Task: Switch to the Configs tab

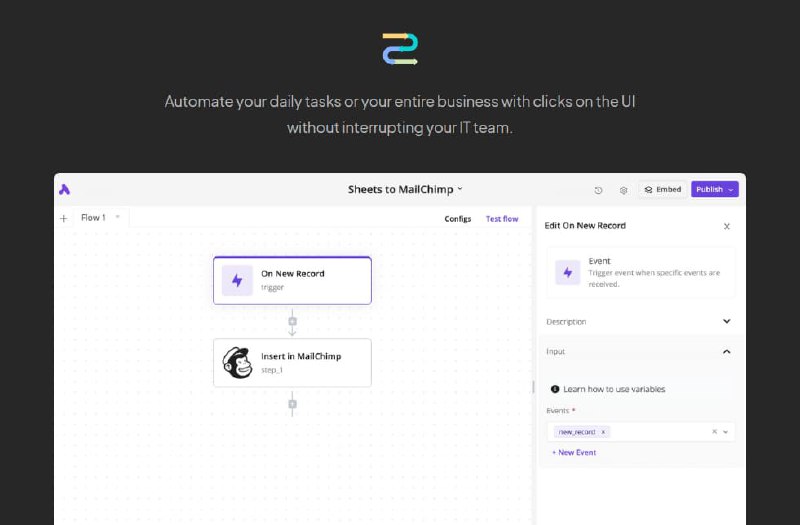Action: click(x=458, y=219)
